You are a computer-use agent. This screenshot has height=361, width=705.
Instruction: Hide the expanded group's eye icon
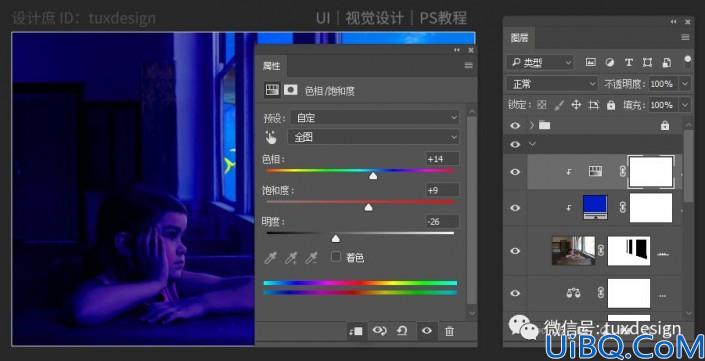(515, 144)
